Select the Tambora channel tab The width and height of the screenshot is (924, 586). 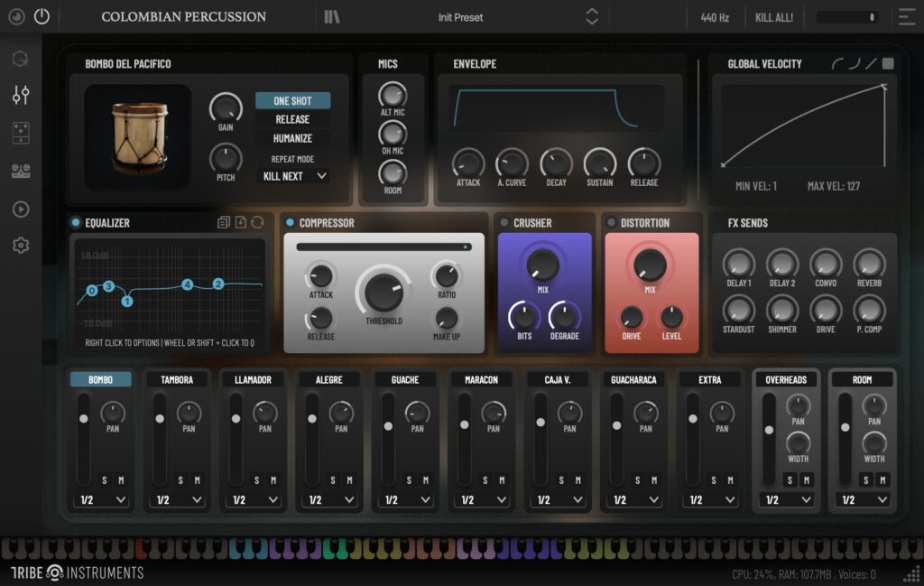(177, 379)
